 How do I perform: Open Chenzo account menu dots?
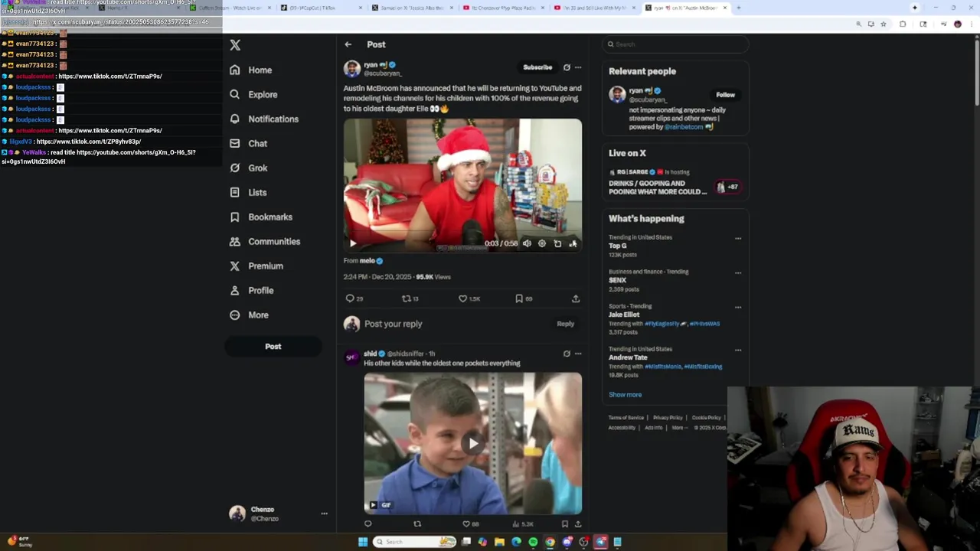pyautogui.click(x=324, y=514)
